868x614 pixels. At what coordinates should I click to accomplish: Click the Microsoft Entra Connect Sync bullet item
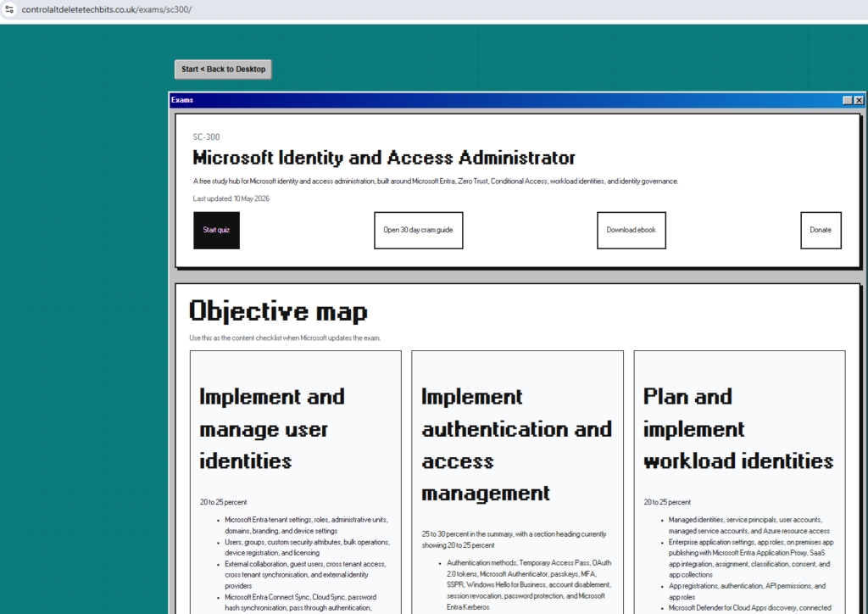(301, 602)
